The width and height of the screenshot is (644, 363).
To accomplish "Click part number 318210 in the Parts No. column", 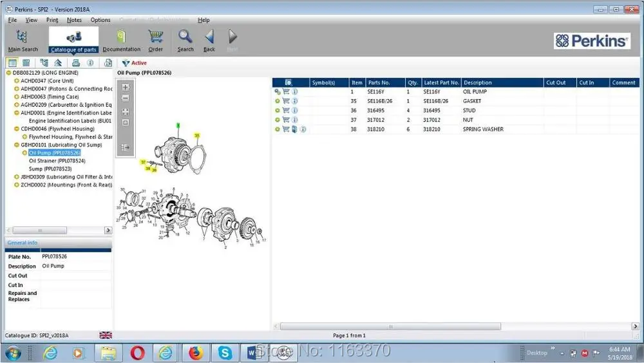I will pyautogui.click(x=376, y=129).
